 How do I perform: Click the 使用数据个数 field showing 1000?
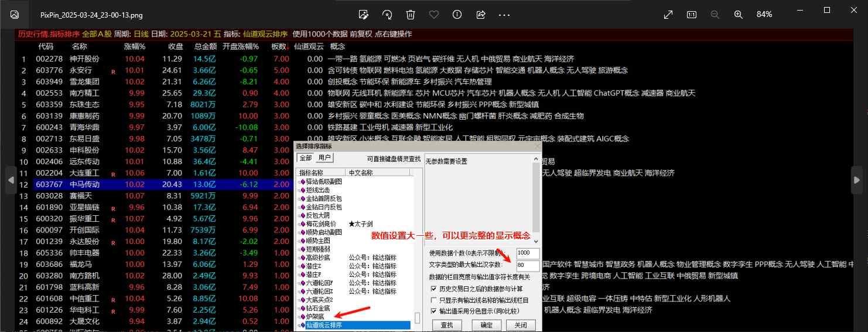coord(528,253)
